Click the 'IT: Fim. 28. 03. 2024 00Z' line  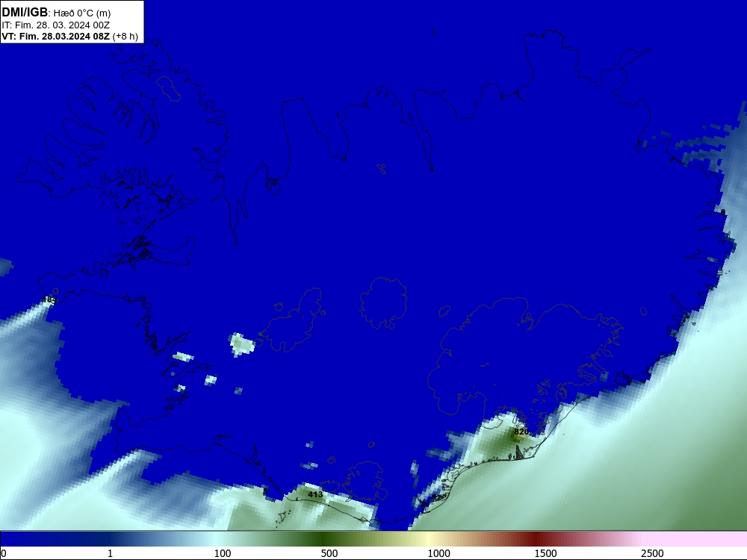[56, 25]
